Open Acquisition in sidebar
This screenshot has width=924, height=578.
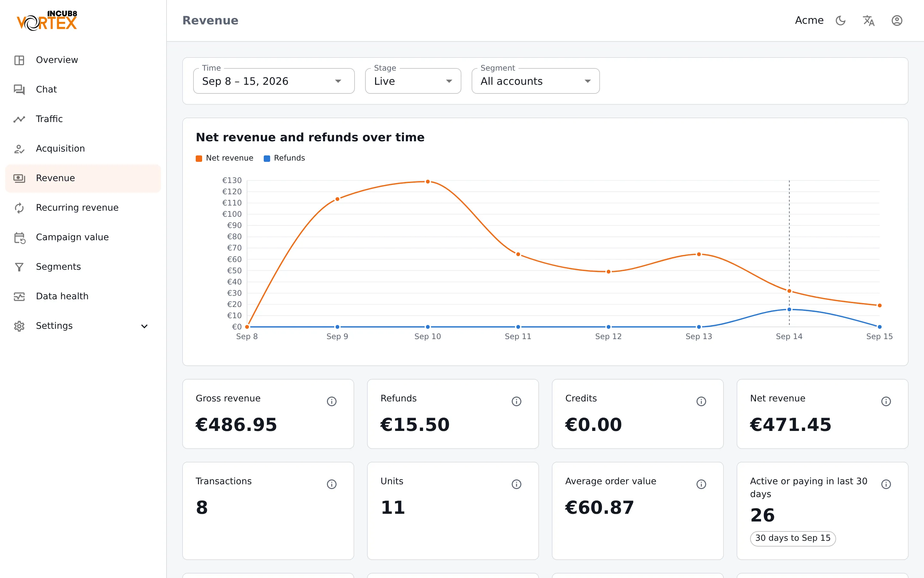point(83,149)
